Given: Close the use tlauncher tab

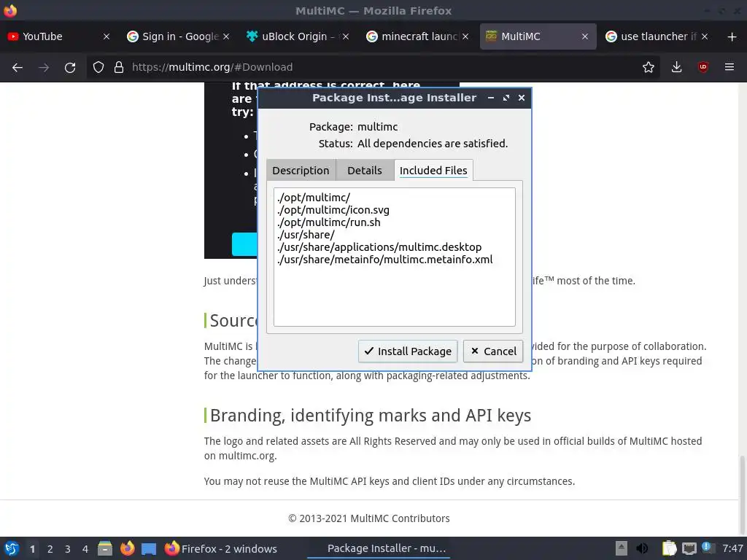Looking at the screenshot, I should click(705, 36).
